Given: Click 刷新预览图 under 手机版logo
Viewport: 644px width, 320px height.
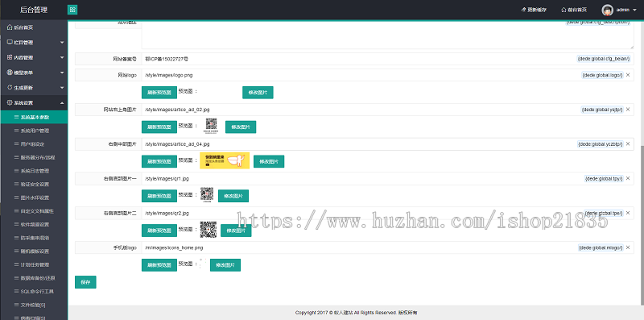Looking at the screenshot, I should 159,265.
